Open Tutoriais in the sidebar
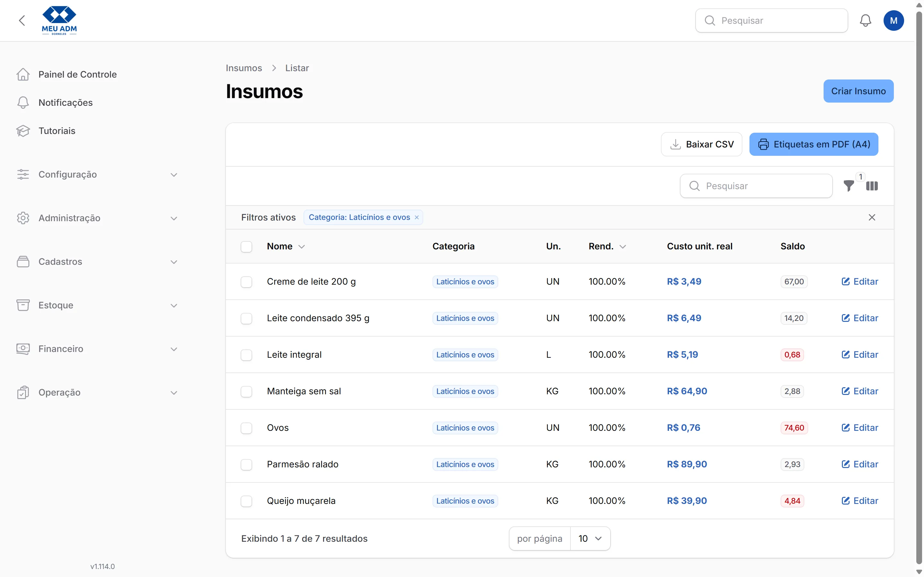Viewport: 924px width, 577px height. [x=57, y=131]
